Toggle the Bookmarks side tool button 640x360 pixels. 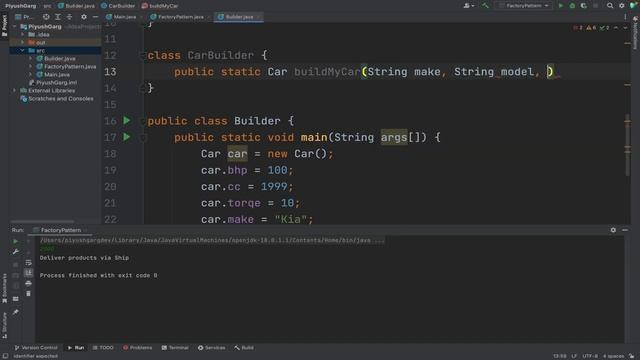(4, 288)
